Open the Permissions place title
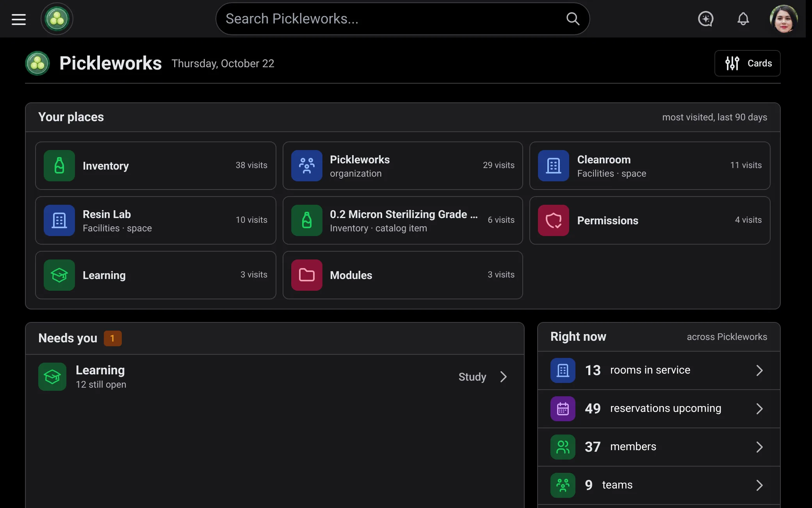Screen dimensions: 812x508 point(608,220)
